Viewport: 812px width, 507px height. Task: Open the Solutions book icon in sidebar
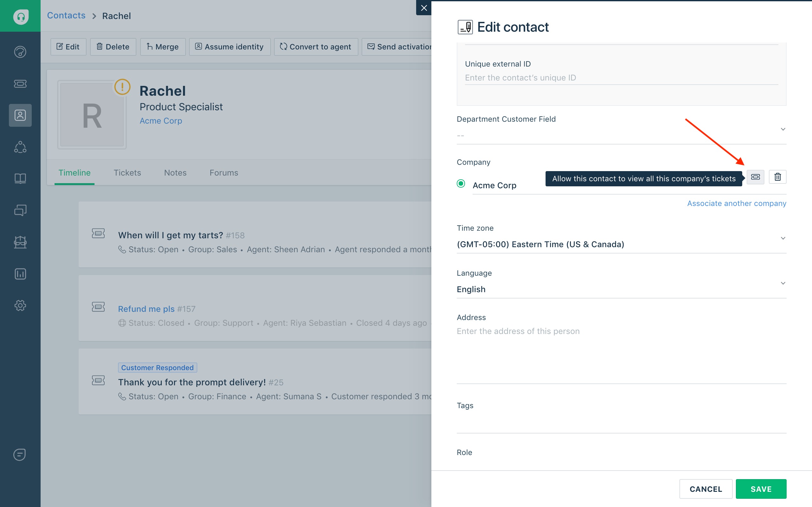point(20,178)
